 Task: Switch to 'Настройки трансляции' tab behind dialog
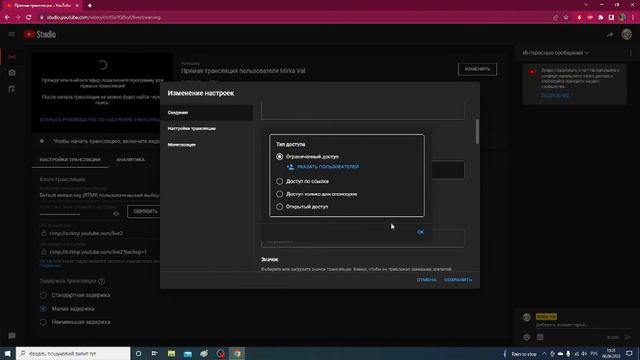pos(70,160)
